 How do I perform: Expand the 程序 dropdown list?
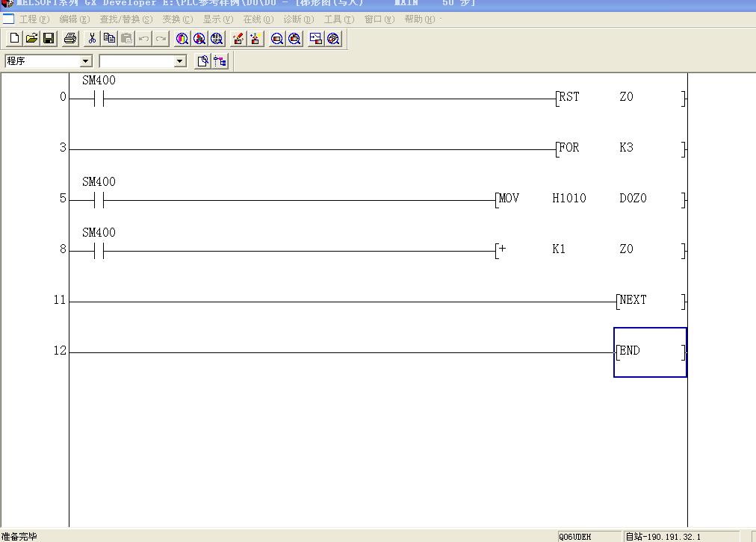coord(85,61)
